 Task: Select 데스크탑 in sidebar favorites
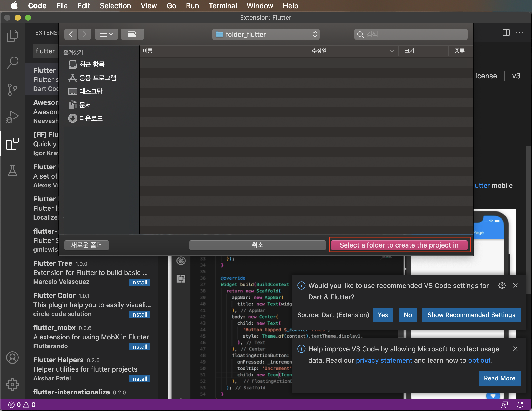(85, 91)
